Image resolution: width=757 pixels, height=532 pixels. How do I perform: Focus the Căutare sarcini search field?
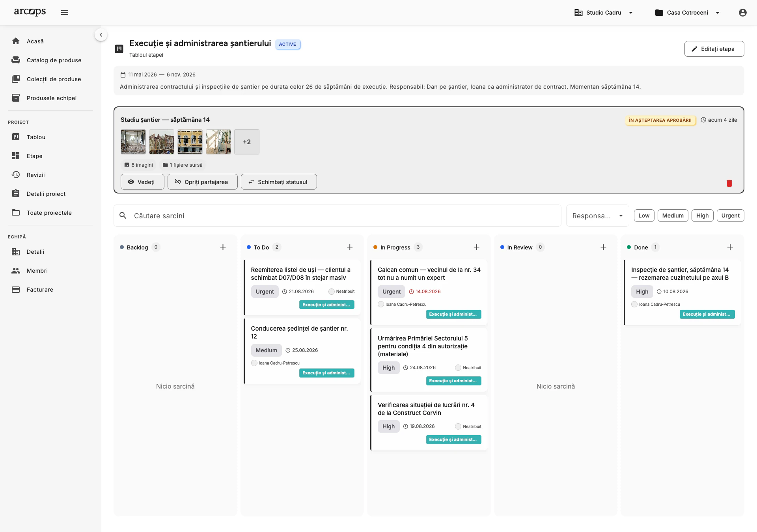tap(337, 216)
